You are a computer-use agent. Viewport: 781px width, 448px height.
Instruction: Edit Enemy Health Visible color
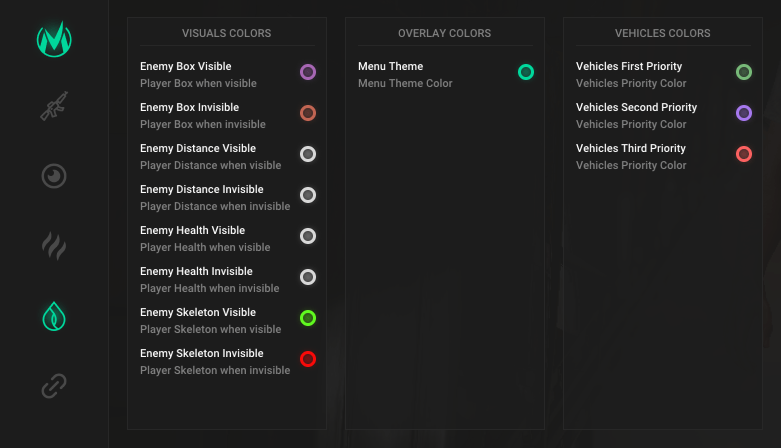click(308, 236)
